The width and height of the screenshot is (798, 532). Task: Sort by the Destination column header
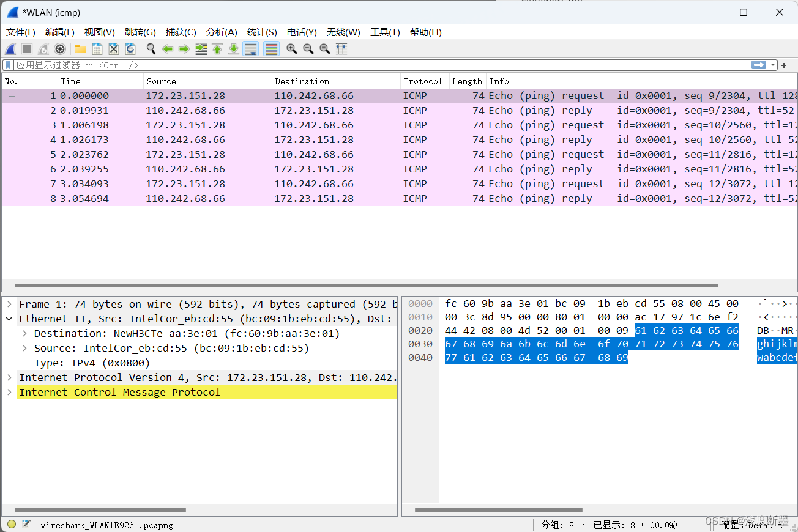(337, 81)
